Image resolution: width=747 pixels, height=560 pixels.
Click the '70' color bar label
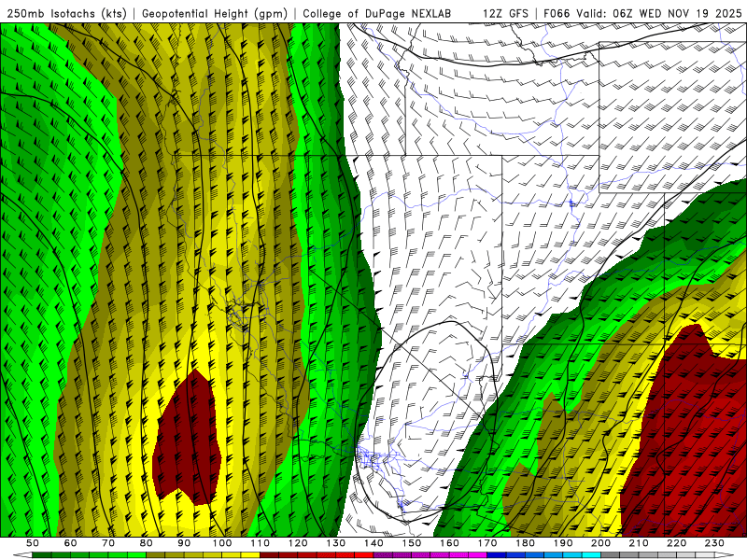[108, 543]
